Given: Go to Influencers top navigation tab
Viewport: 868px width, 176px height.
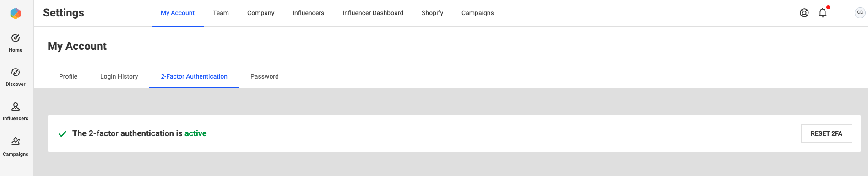Looking at the screenshot, I should pos(308,13).
